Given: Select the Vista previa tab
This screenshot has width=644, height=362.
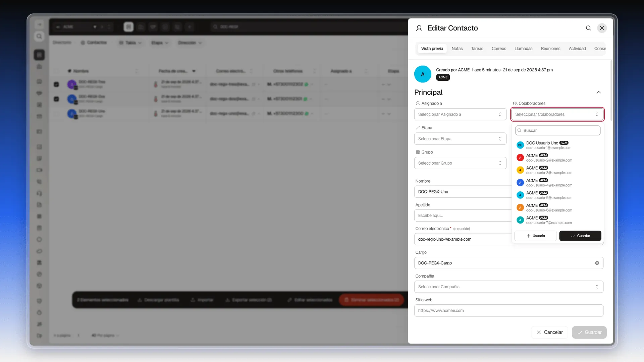Looking at the screenshot, I should click(432, 49).
